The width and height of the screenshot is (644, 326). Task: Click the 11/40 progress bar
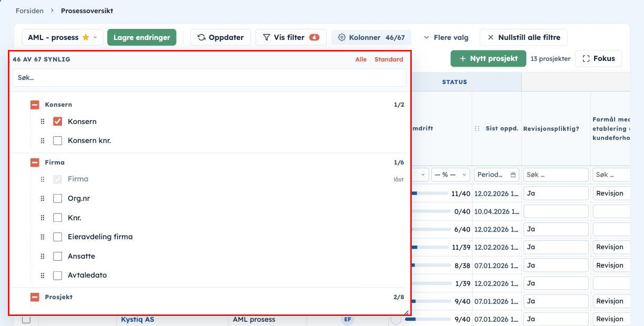[x=430, y=193]
